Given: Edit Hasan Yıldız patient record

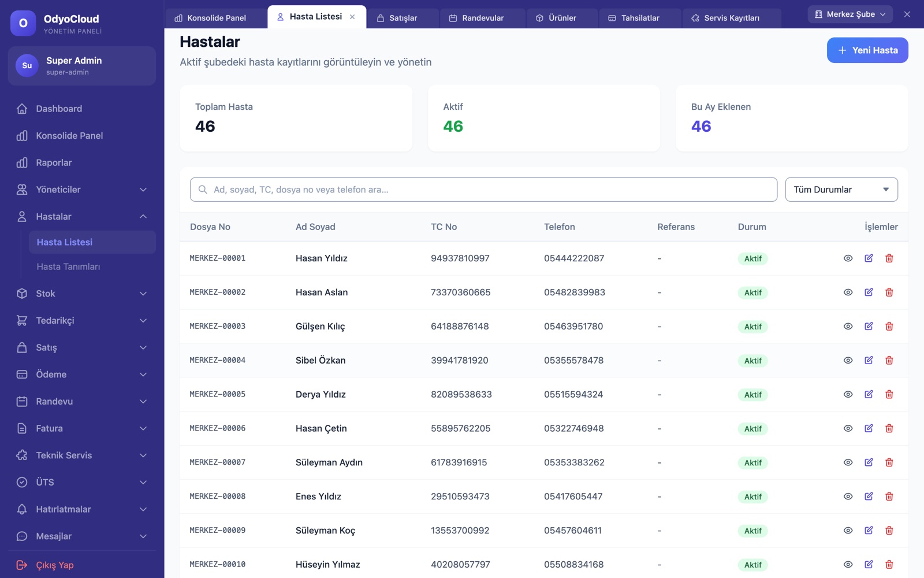Looking at the screenshot, I should [869, 258].
